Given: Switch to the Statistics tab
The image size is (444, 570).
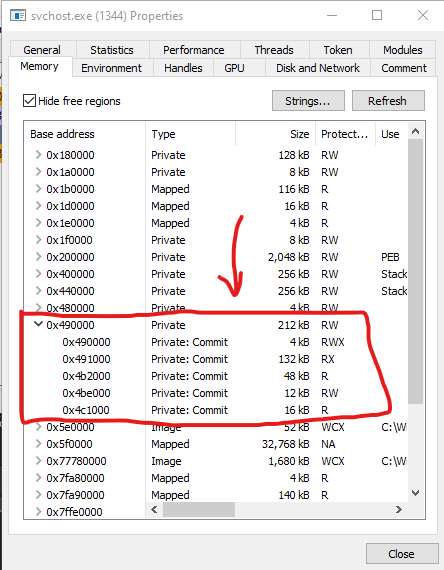Looking at the screenshot, I should tap(112, 50).
